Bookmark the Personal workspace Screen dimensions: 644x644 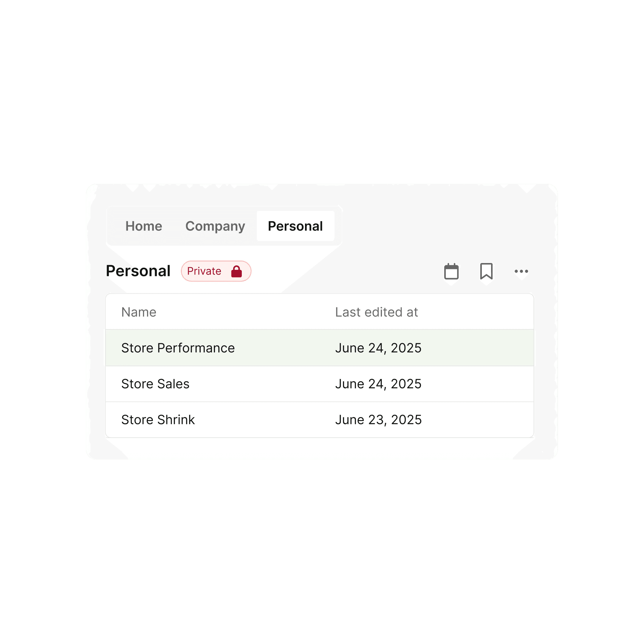(x=486, y=271)
